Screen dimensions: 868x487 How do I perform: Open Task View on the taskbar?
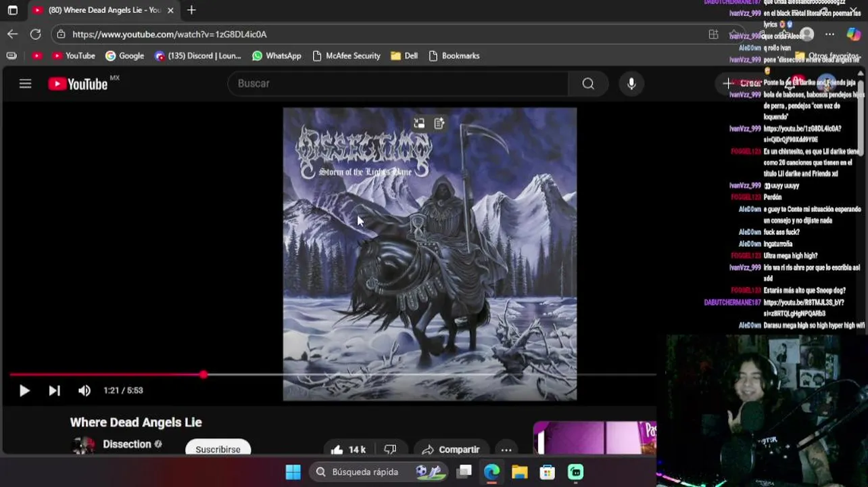tap(464, 472)
